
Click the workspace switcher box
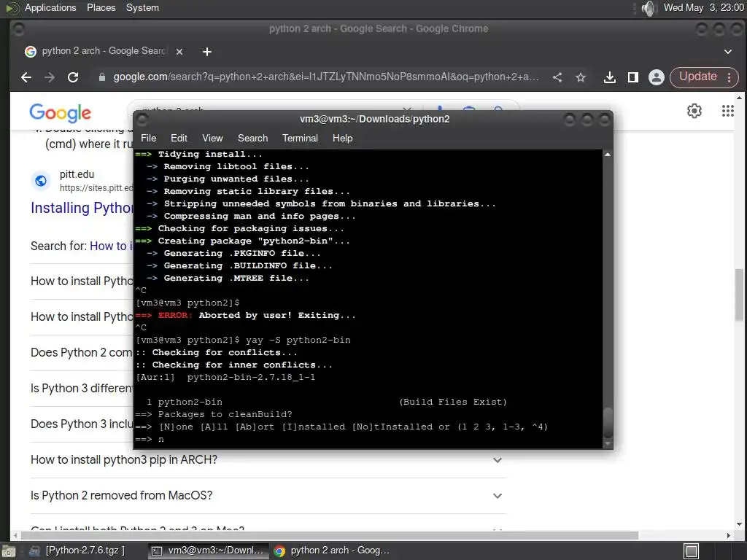(692, 551)
